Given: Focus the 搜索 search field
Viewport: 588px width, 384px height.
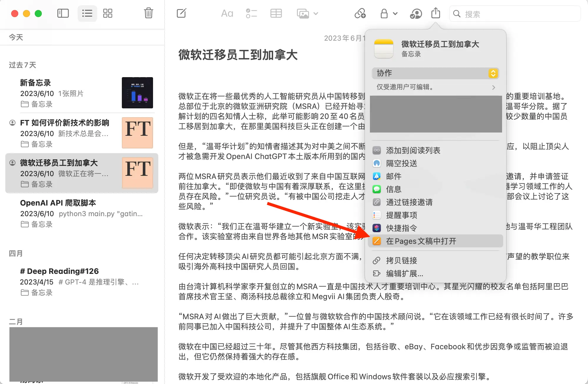Looking at the screenshot, I should click(x=515, y=14).
